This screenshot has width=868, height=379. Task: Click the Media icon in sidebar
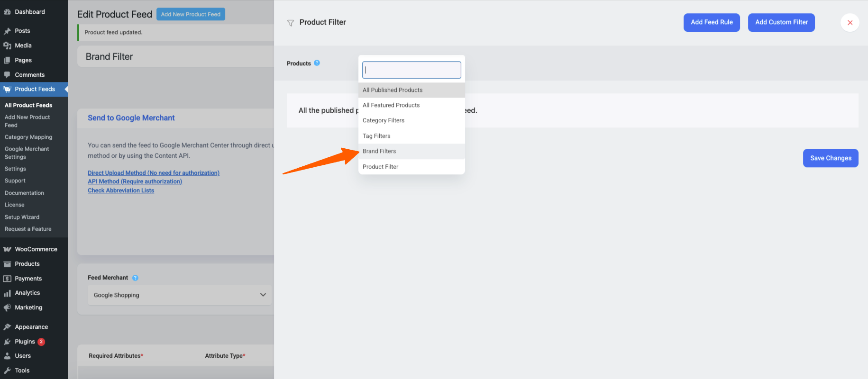pyautogui.click(x=7, y=45)
